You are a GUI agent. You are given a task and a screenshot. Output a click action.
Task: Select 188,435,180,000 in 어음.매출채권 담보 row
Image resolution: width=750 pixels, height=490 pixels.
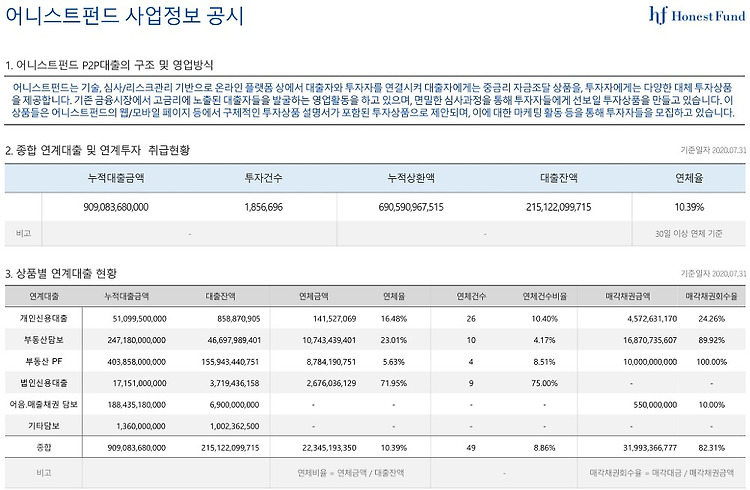[x=137, y=405]
